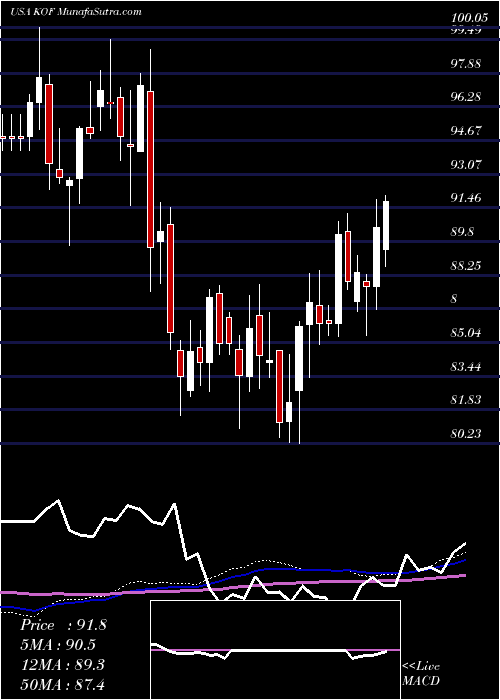Select the 83.44 price level
This screenshot has height=700, width=500.
click(465, 367)
